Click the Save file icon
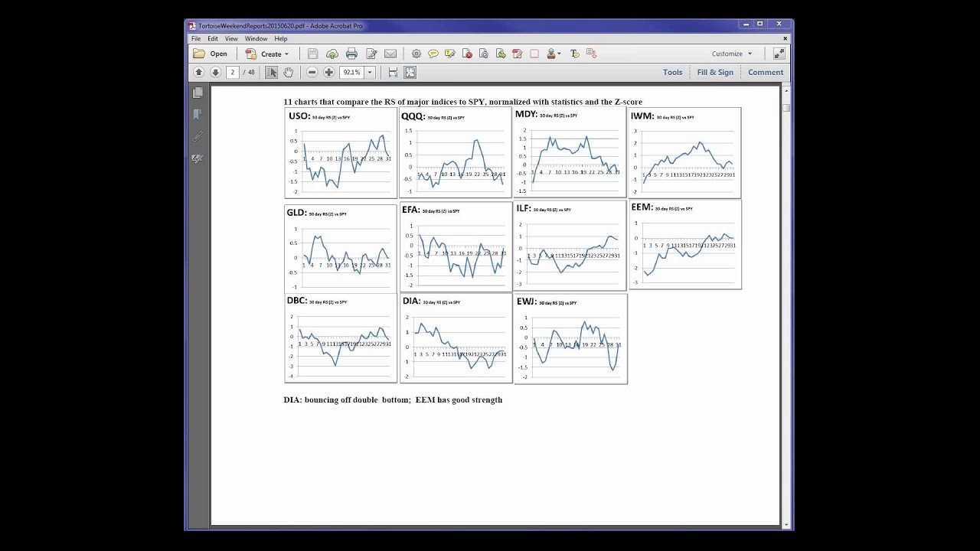 point(312,54)
